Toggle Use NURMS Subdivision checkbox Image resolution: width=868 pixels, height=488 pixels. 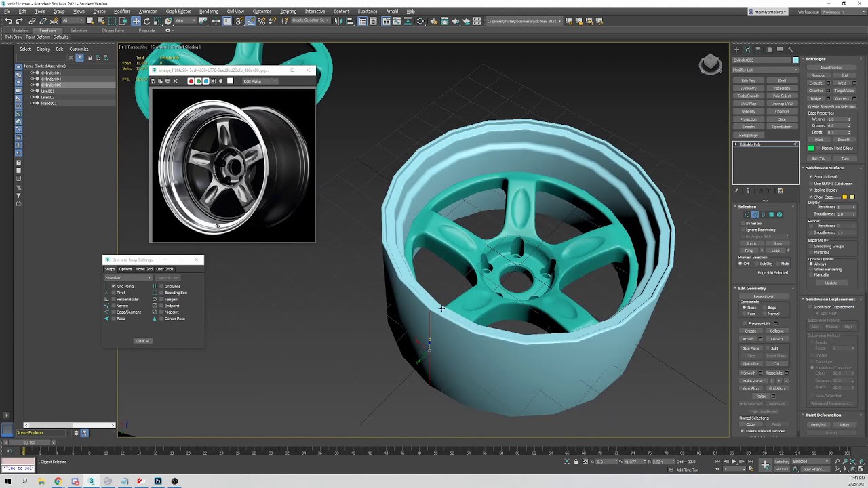(x=811, y=184)
